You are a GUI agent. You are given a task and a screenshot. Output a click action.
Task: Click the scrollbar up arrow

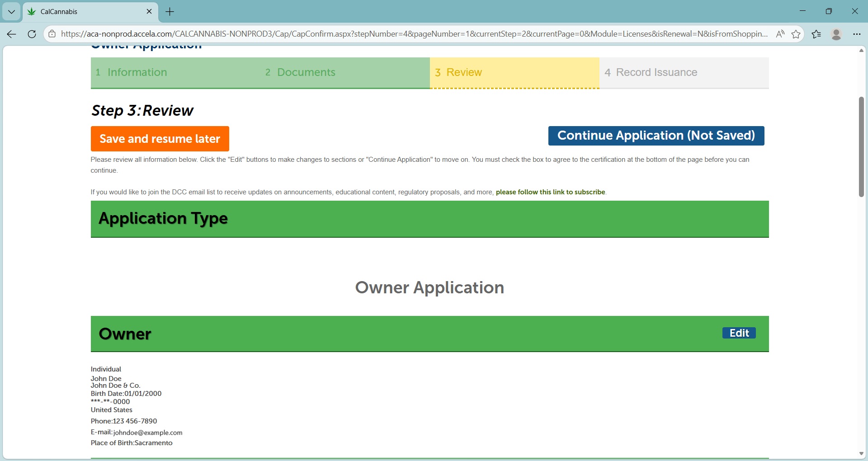click(x=861, y=50)
